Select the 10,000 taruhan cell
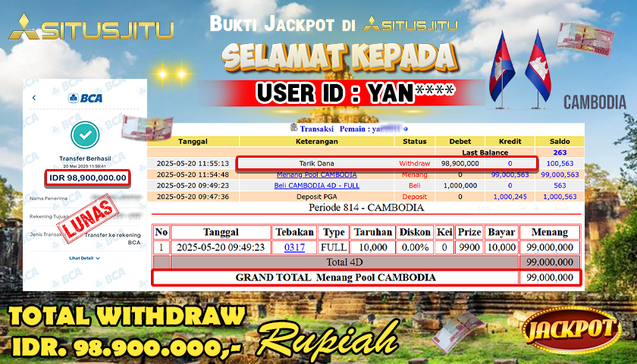Screen dimensions: 637x364 pos(373,247)
